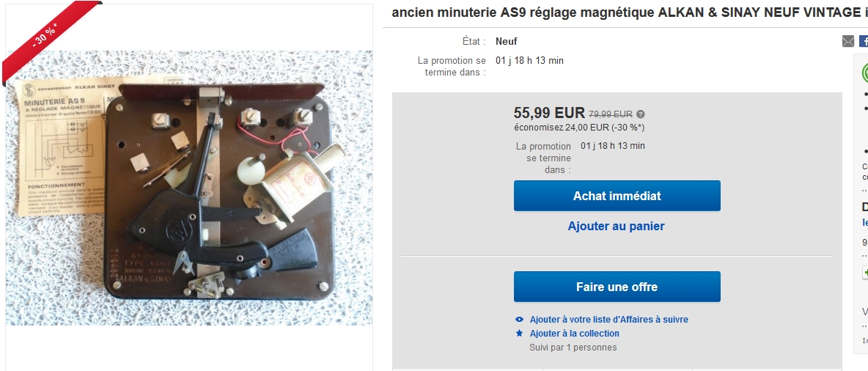Click the blue seller link in right panel
Image resolution: width=868 pixels, height=371 pixels.
pos(865,223)
